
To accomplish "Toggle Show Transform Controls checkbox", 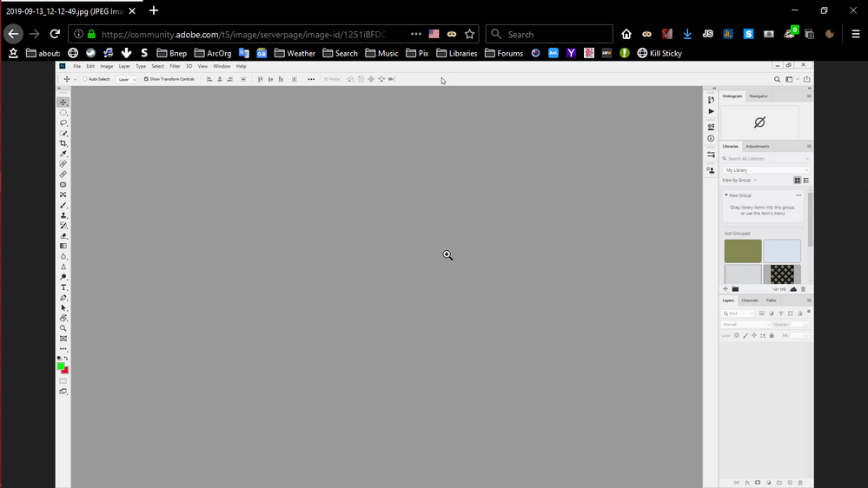I will (146, 79).
